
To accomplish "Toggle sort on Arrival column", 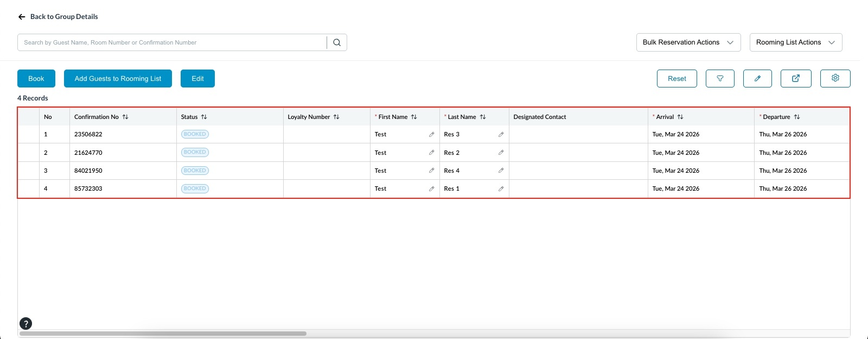I will 680,117.
